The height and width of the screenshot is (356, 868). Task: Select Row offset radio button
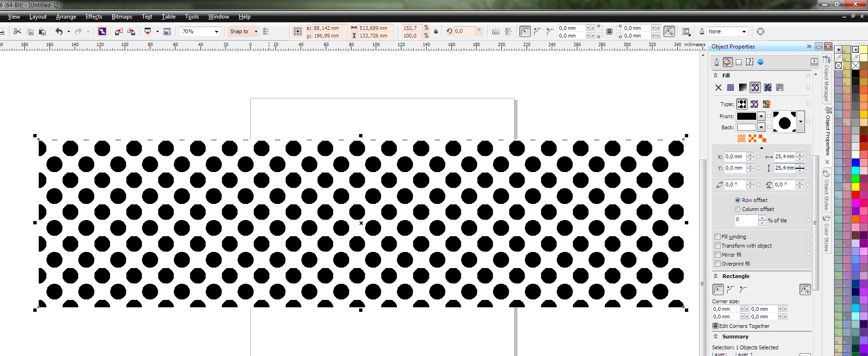(x=738, y=200)
